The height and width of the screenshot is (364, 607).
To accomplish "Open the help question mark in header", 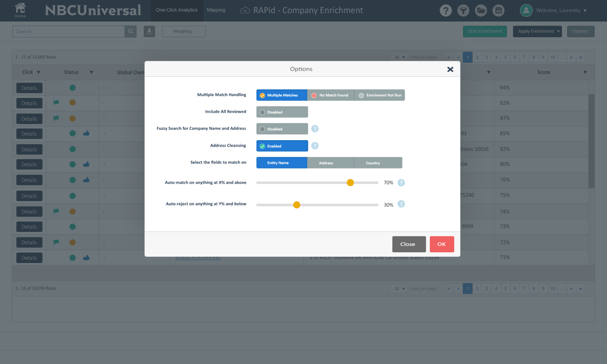I will pyautogui.click(x=445, y=11).
